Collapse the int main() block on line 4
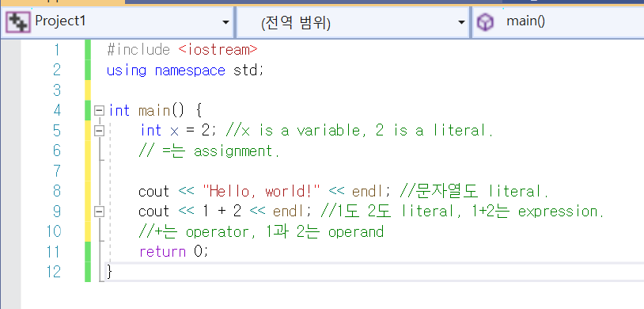This screenshot has height=309, width=644. click(99, 111)
